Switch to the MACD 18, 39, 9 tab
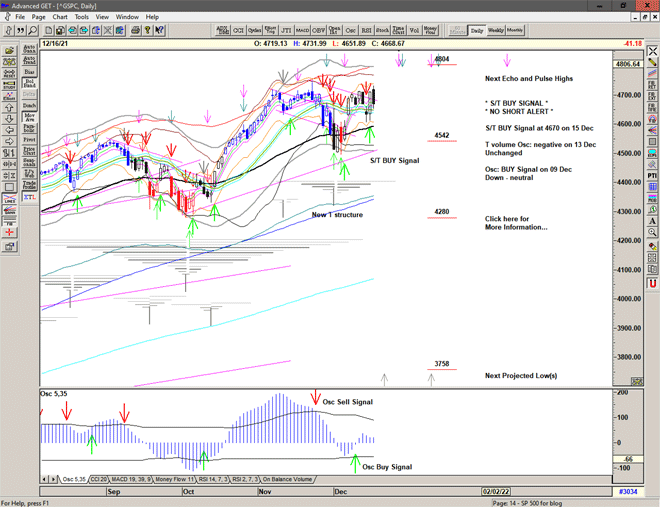Screen dimensions: 660x507 point(132,479)
